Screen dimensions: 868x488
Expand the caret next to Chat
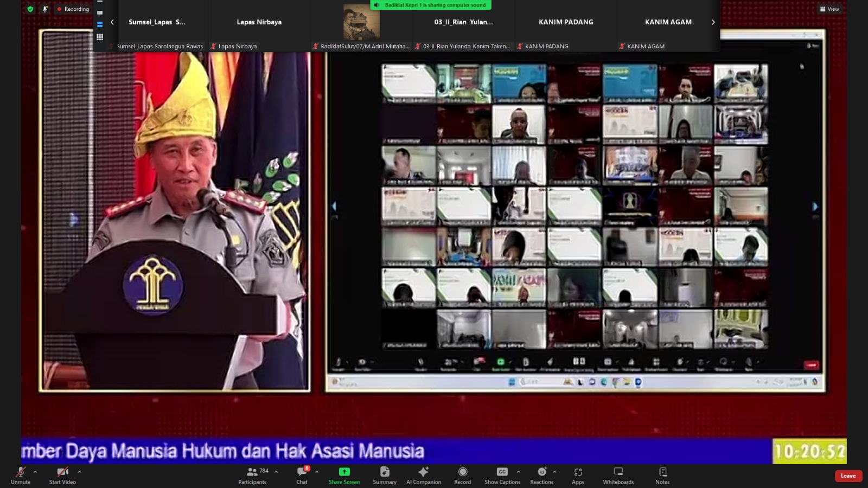tap(317, 472)
